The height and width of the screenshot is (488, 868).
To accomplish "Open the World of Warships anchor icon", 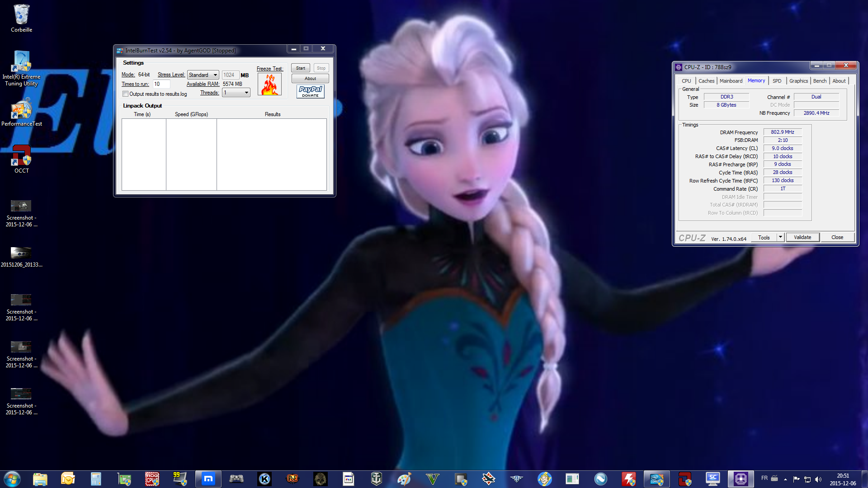I will (x=376, y=479).
